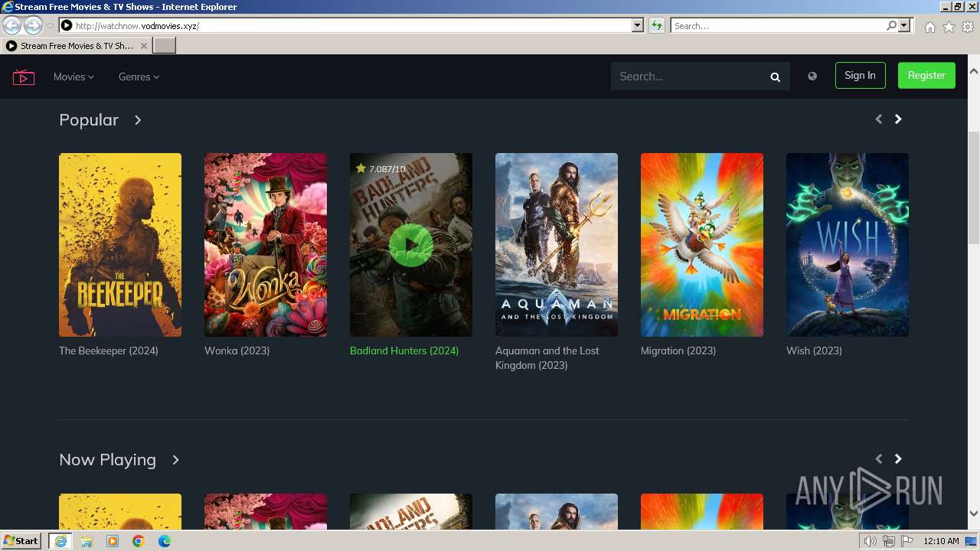Open the language globe icon
The width and height of the screenshot is (980, 551).
(x=812, y=76)
